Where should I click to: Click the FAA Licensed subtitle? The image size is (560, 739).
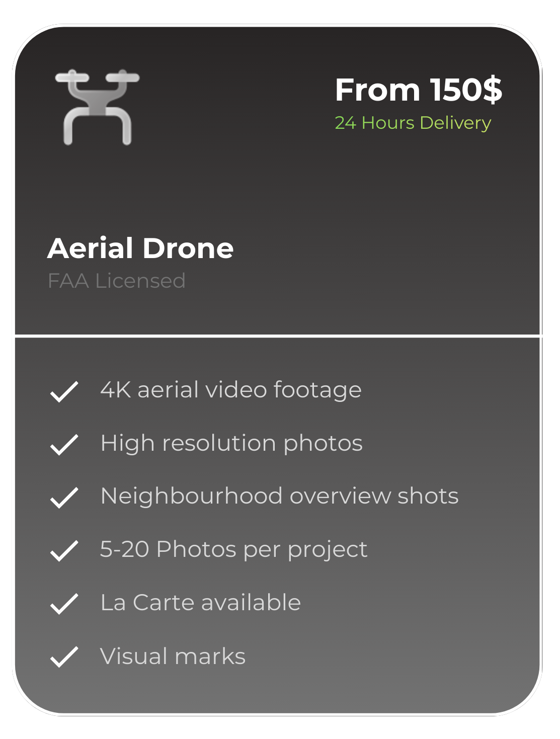[116, 281]
